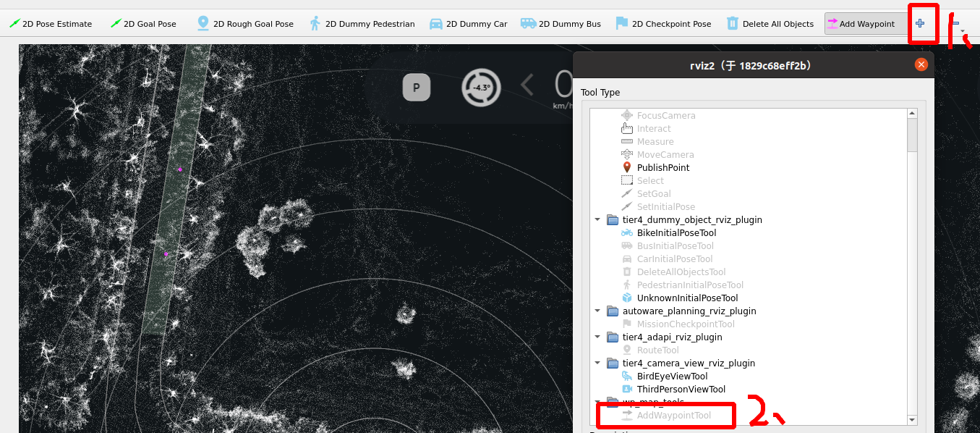
Task: Select BirdEyeViewTool entry
Action: (665, 377)
